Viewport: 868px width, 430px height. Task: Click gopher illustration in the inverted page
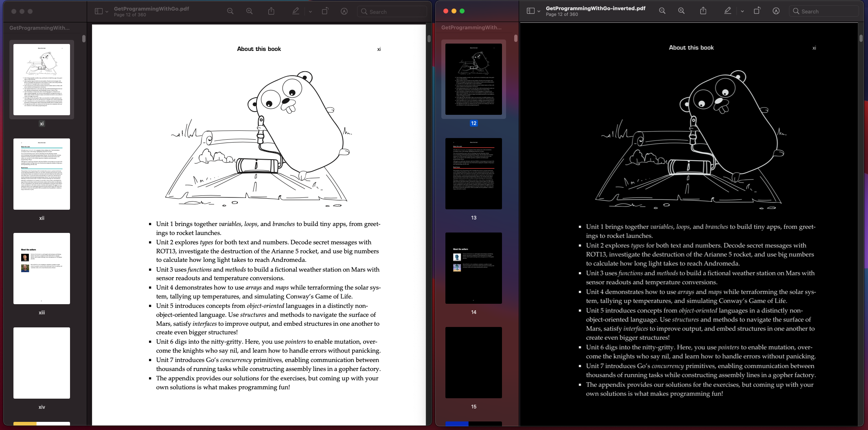691,140
